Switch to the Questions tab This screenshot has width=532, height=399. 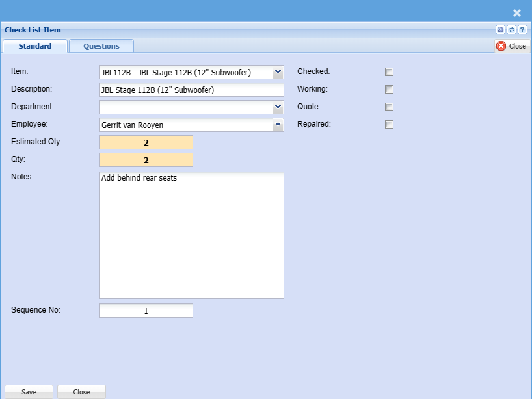click(101, 46)
